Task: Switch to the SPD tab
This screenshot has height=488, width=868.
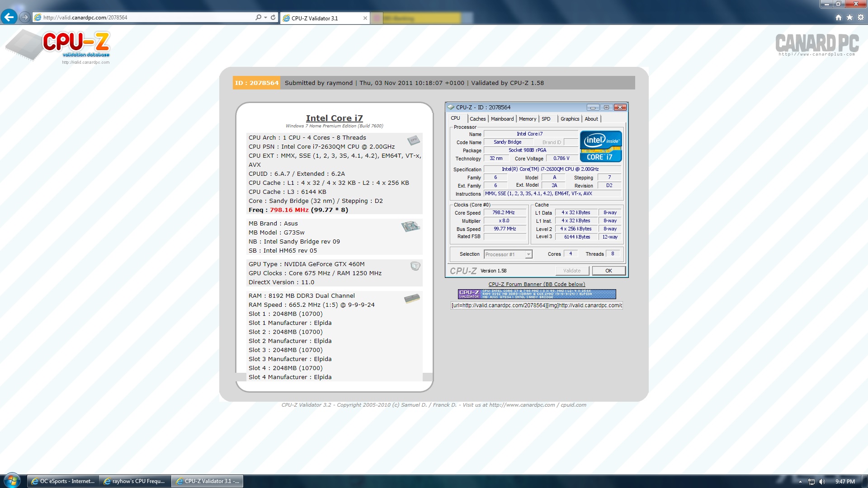Action: (546, 119)
